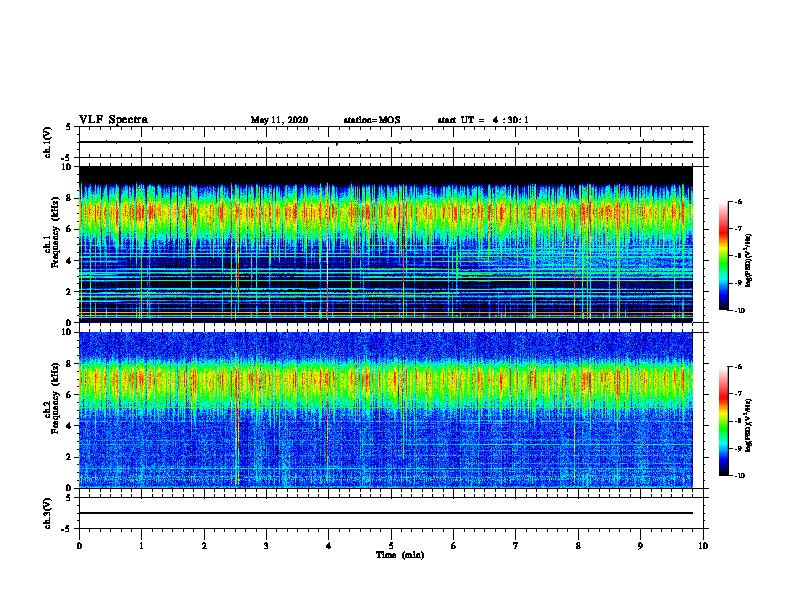Click the ch.3 voltage waveform trace

pyautogui.click(x=386, y=513)
